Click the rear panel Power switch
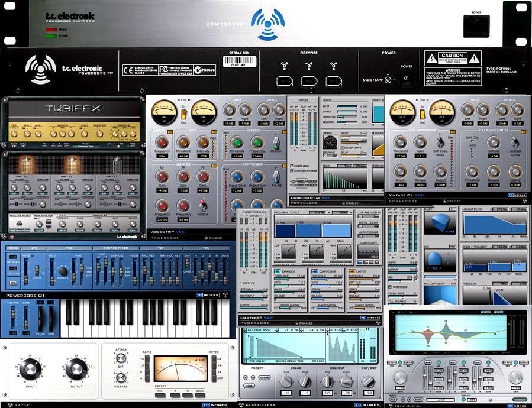This screenshot has height=408, width=532. click(407, 80)
